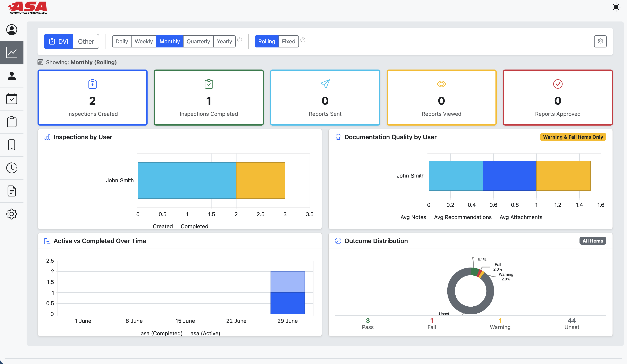Click the Inspections Completed clipboard-check icon
The width and height of the screenshot is (627, 364).
(x=209, y=84)
